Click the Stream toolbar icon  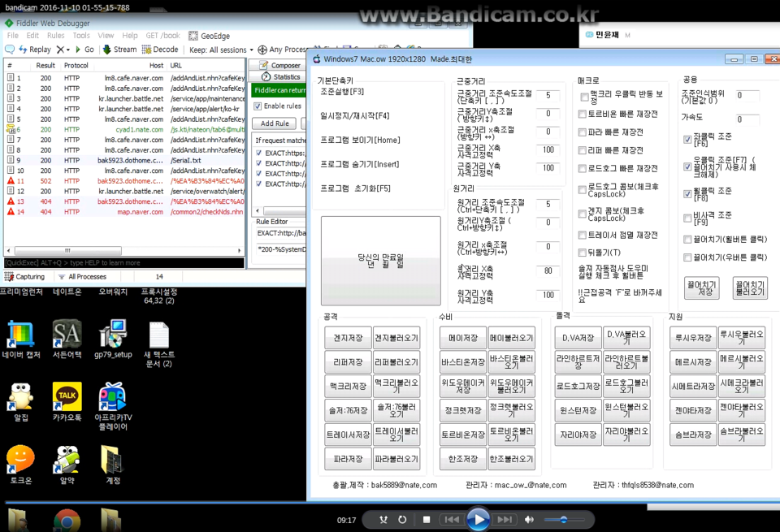click(107, 50)
